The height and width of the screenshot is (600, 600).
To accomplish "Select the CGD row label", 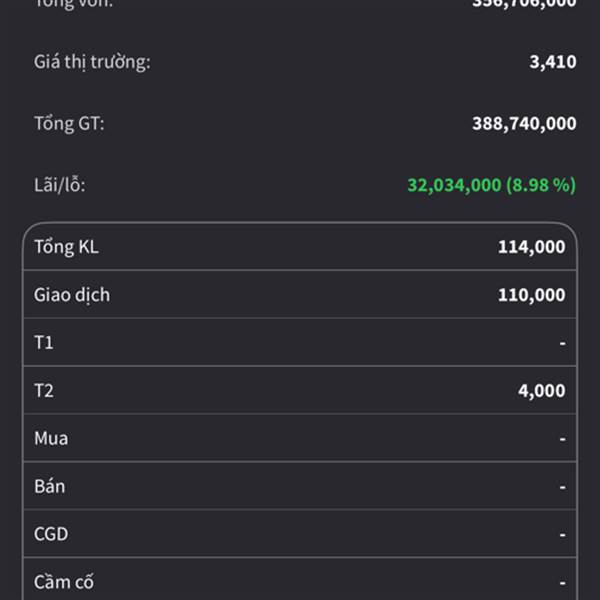I will tap(51, 534).
